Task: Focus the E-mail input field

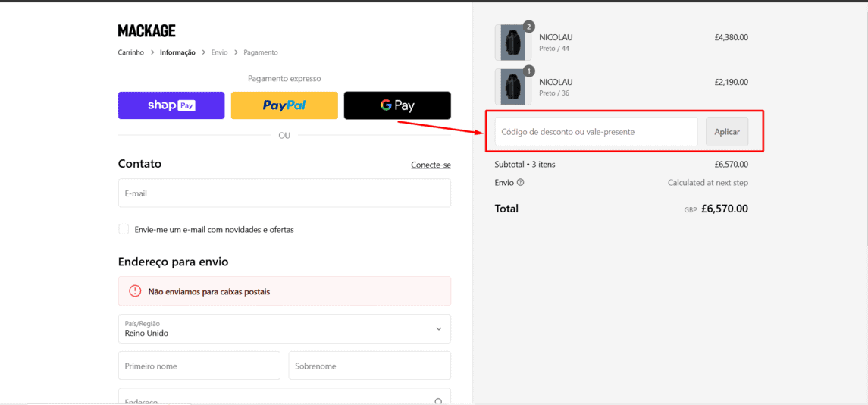Action: 284,193
